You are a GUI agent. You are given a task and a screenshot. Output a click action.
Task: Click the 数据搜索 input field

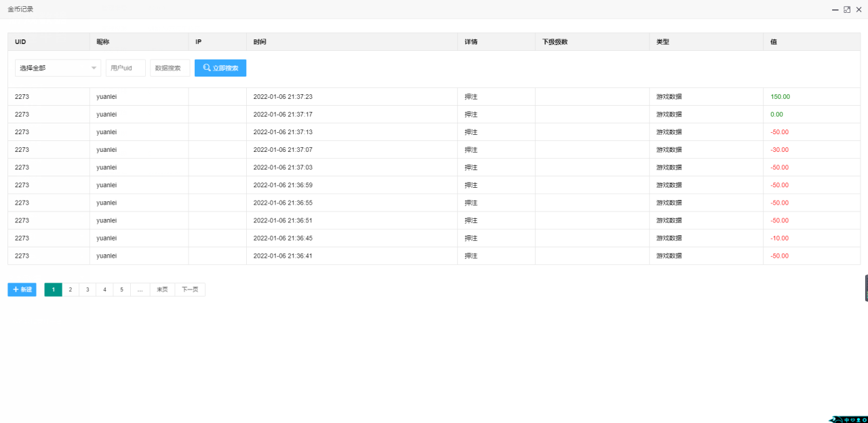coord(170,68)
